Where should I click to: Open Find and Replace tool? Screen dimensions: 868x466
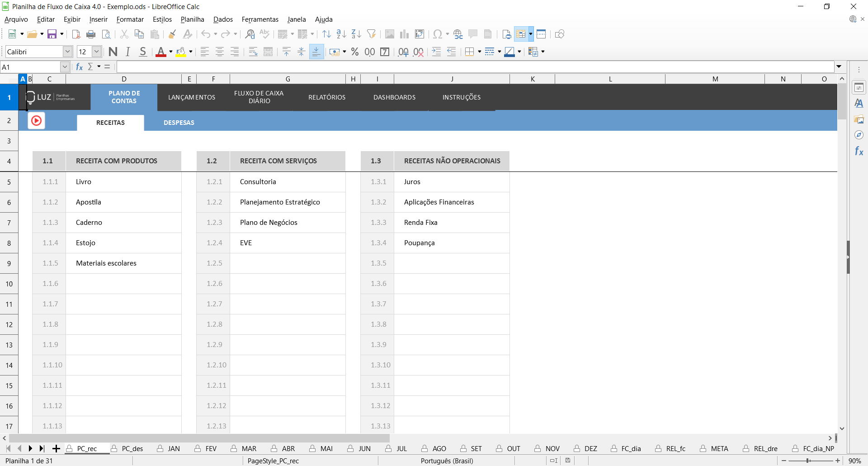point(250,34)
